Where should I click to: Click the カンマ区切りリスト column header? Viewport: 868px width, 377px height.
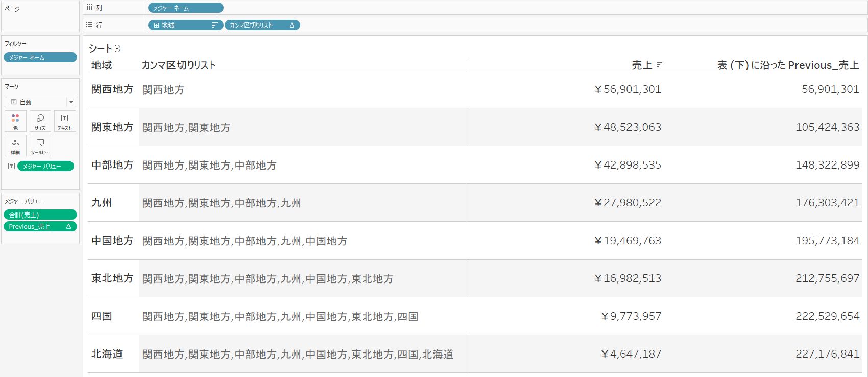179,65
